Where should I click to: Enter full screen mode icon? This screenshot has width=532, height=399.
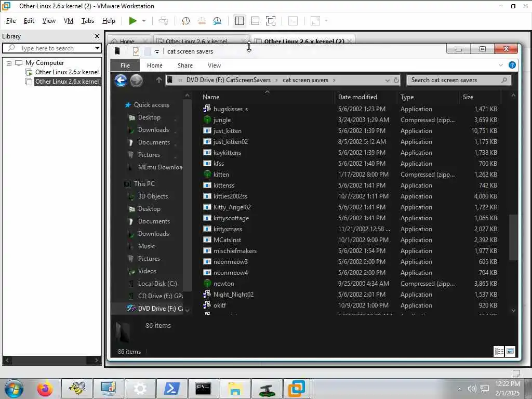pos(270,21)
